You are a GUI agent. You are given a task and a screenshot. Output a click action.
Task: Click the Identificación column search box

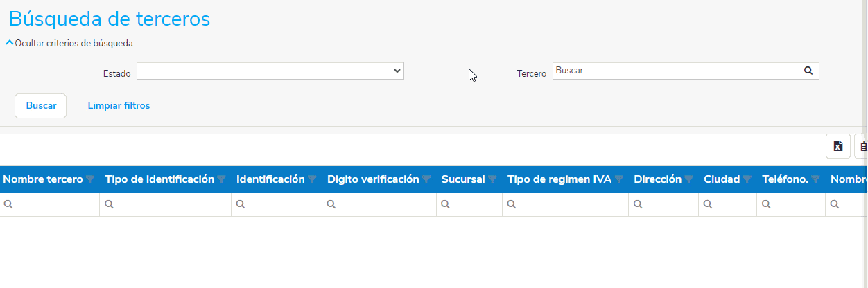(281, 204)
